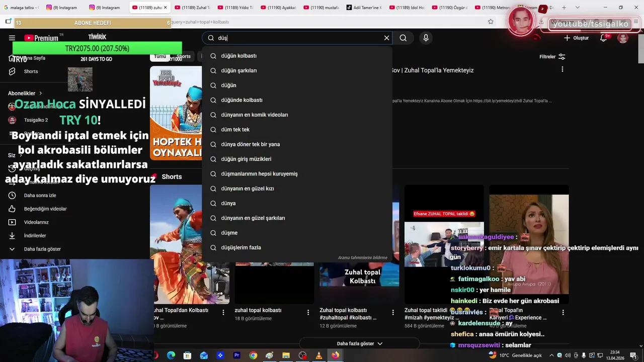
Task: Open Adobe Premiere Pro from taskbar
Action: pyautogui.click(x=236, y=355)
